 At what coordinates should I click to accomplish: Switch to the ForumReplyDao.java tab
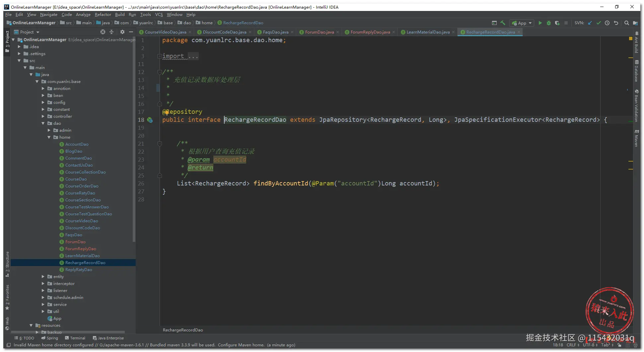pos(370,32)
